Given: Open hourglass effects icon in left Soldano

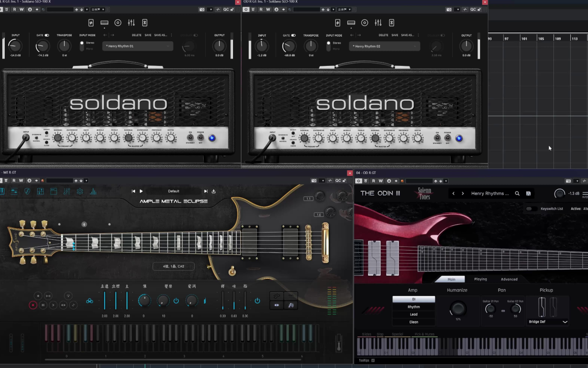Looking at the screenshot, I should tap(145, 23).
